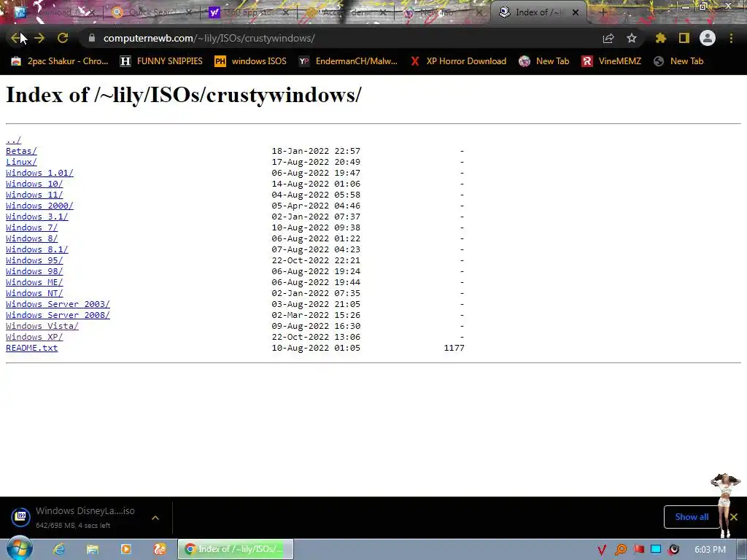Reload the page with the refresh icon

(x=63, y=38)
